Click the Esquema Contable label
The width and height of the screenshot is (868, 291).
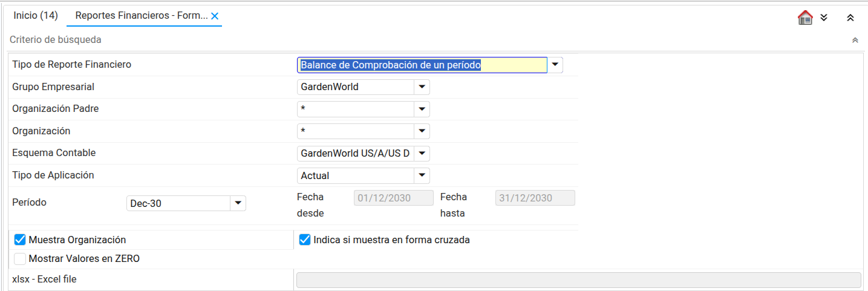click(54, 152)
